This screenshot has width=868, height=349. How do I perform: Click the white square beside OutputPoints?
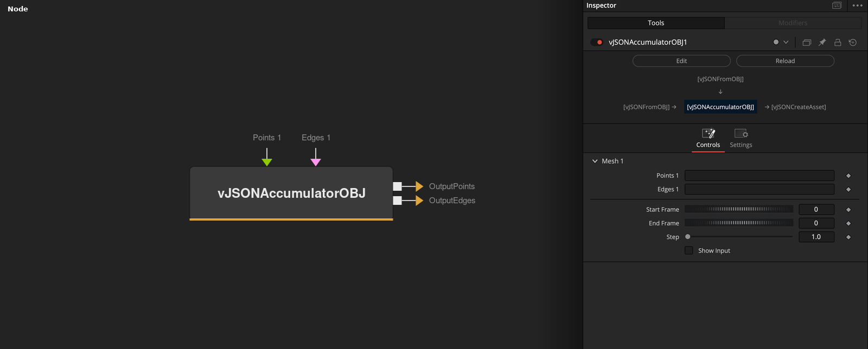pyautogui.click(x=398, y=186)
